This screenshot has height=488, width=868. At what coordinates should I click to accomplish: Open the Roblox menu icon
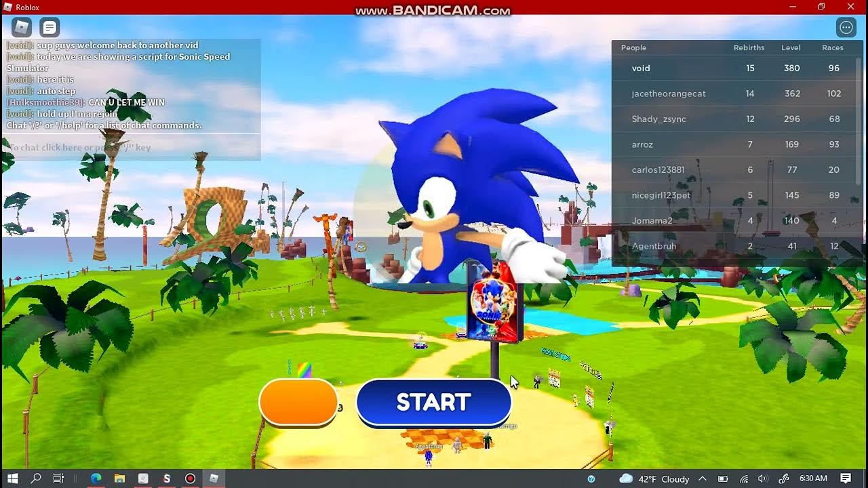click(x=22, y=27)
